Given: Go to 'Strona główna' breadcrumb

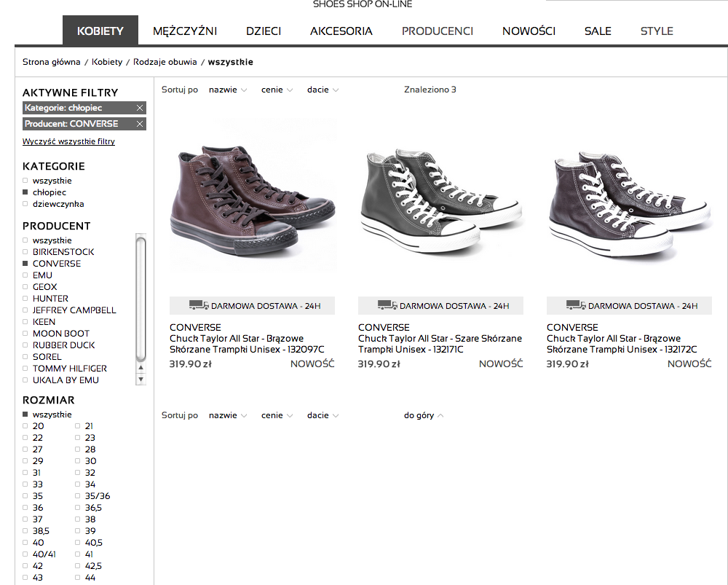Looking at the screenshot, I should pos(51,62).
